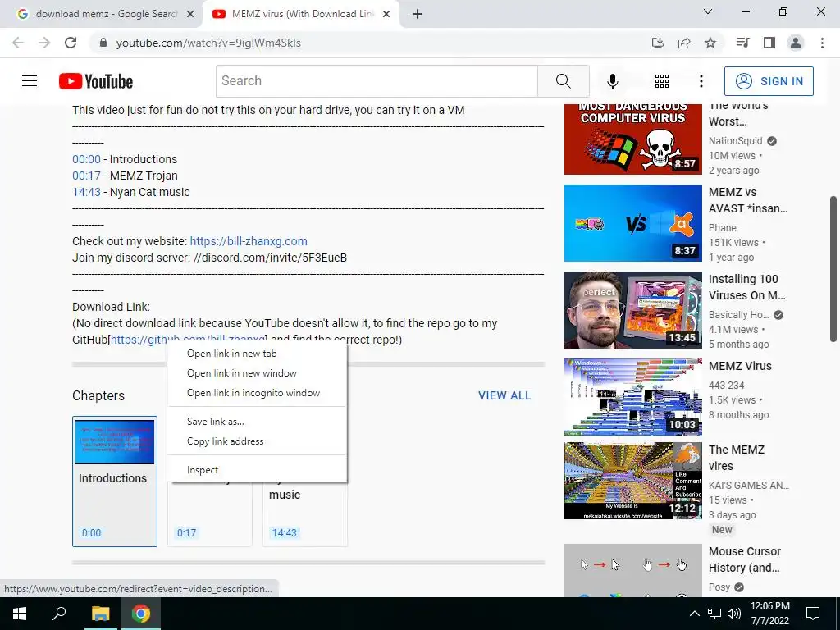Close the MEMZ virus YouTube tab
This screenshot has height=630, width=840.
click(x=386, y=15)
